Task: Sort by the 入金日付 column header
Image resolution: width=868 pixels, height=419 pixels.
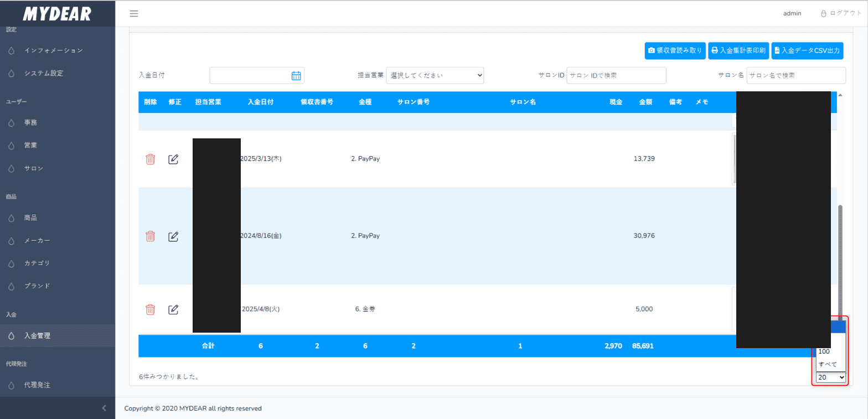Action: click(x=260, y=102)
